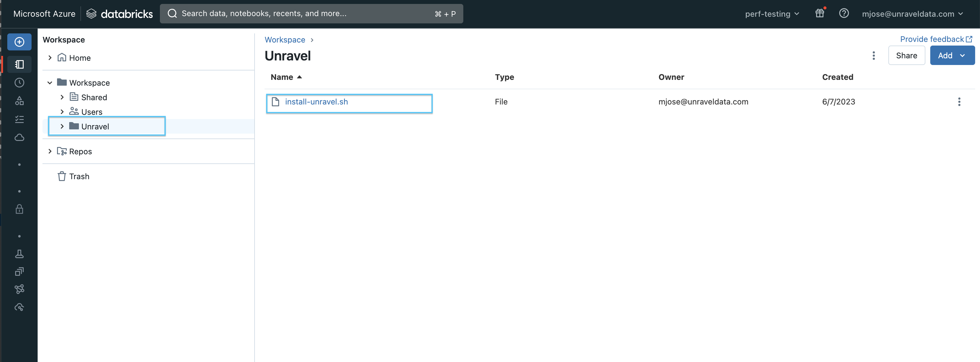Click the Type column header
The image size is (980, 362).
504,77
